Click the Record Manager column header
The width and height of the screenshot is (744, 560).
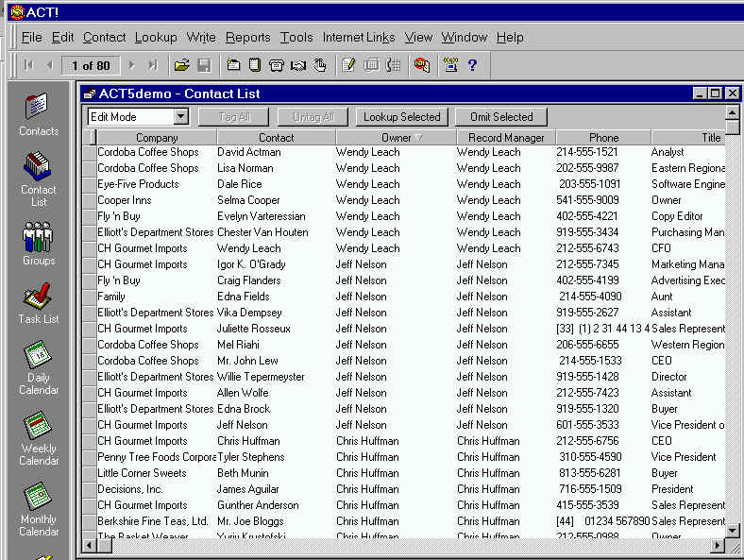[x=506, y=138]
